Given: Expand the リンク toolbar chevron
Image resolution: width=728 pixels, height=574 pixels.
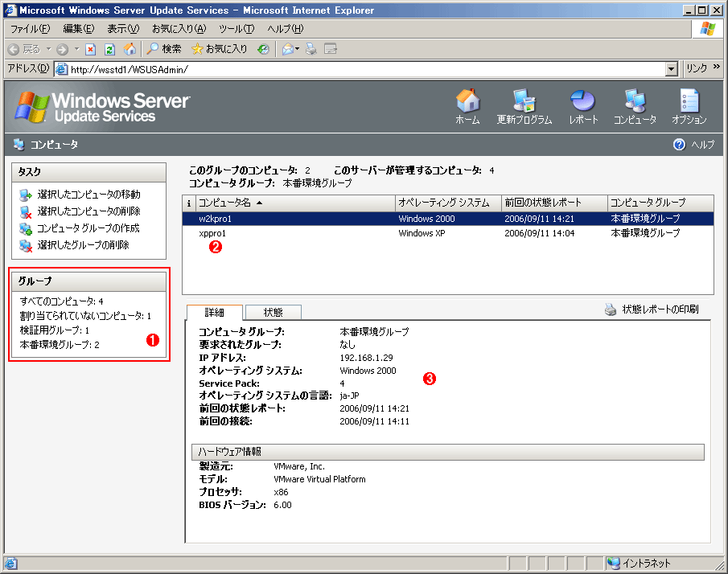Looking at the screenshot, I should [x=717, y=67].
